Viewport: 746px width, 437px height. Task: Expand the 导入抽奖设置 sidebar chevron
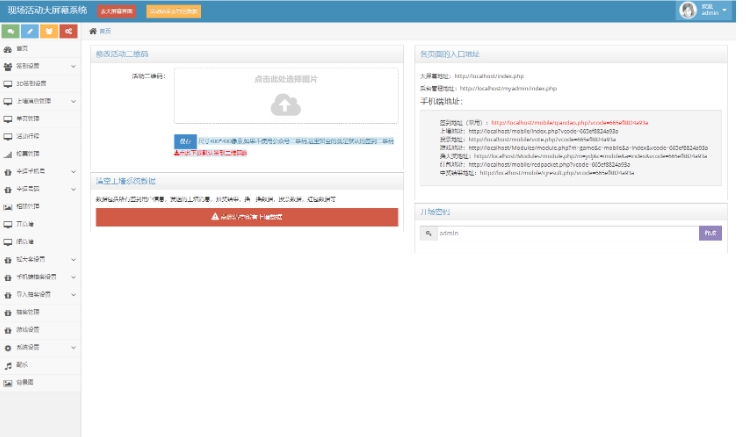(73, 295)
